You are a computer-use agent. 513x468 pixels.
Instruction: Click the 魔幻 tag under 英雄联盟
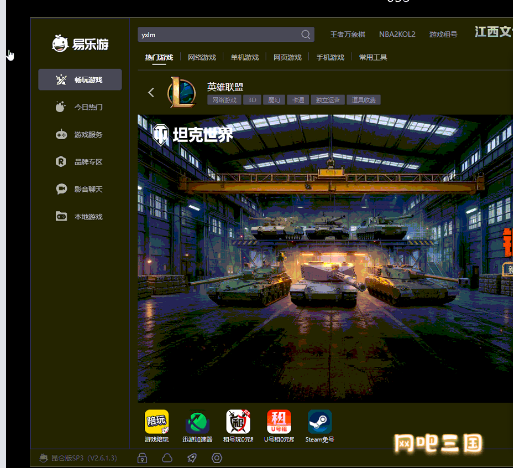pyautogui.click(x=274, y=100)
